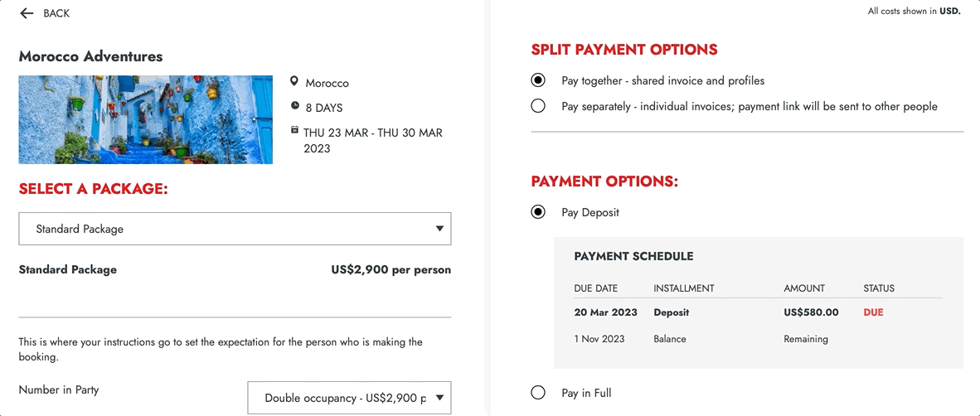This screenshot has height=416, width=980.
Task: Select Pay together shared invoice option
Action: [537, 80]
